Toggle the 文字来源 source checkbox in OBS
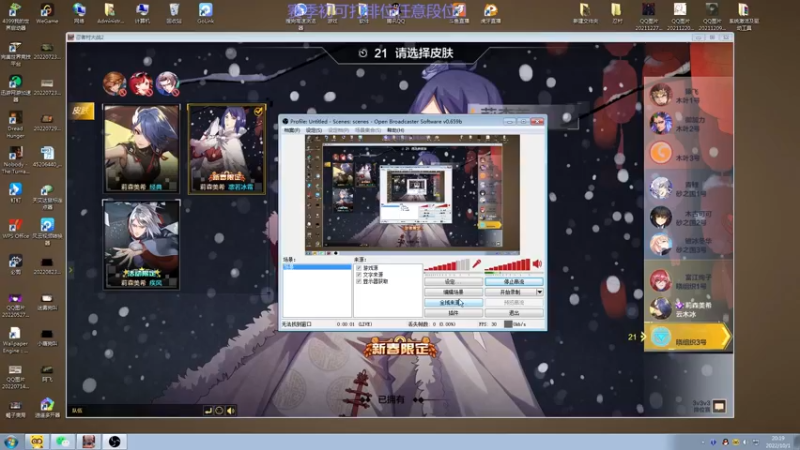800x450 pixels. pyautogui.click(x=359, y=274)
